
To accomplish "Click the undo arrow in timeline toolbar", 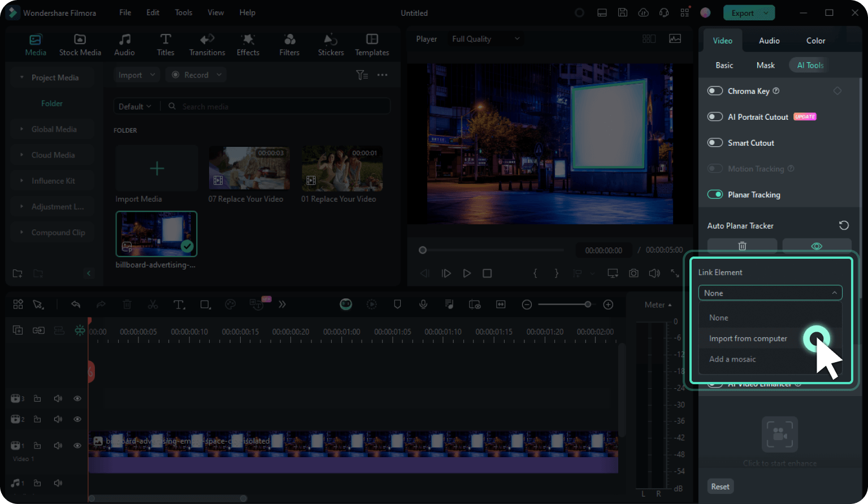I will pos(76,305).
